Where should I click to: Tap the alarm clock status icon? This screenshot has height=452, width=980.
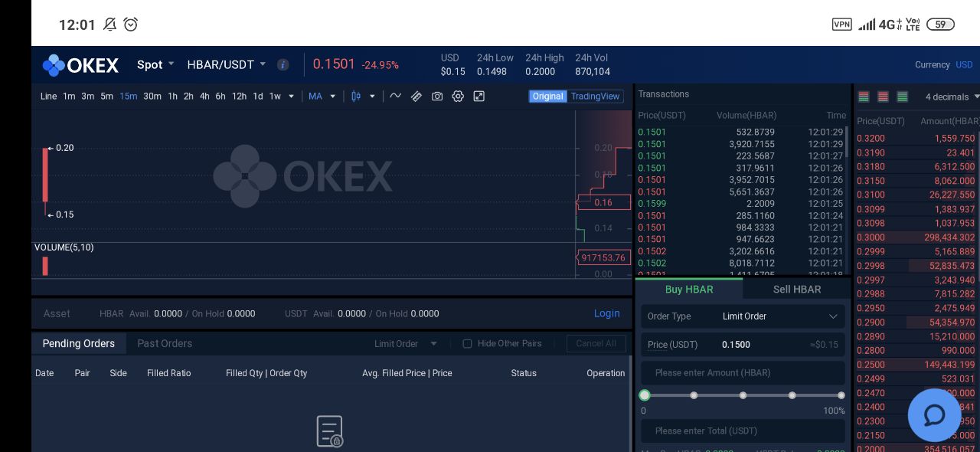pos(131,25)
